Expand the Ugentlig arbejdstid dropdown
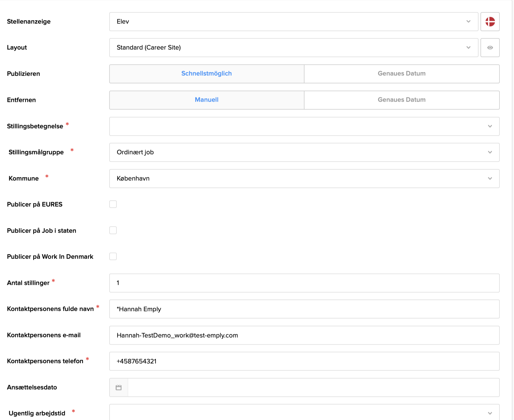Viewport: 514px width, 420px height. click(x=304, y=413)
